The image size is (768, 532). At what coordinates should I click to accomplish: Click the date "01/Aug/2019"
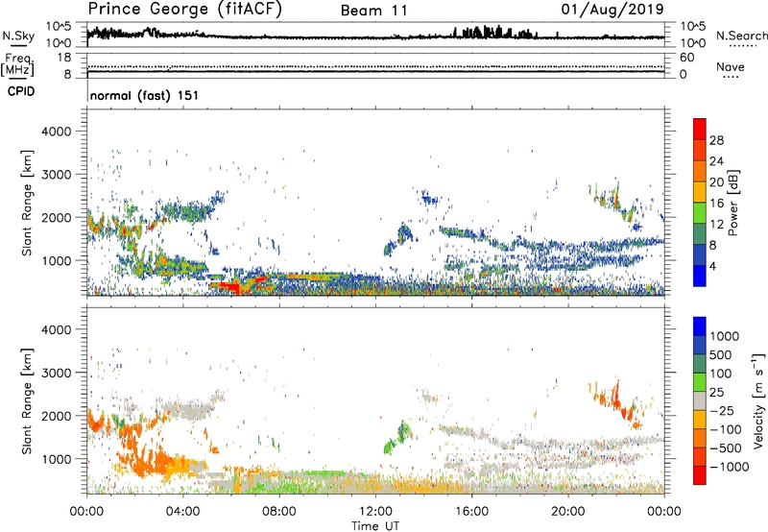(x=612, y=10)
